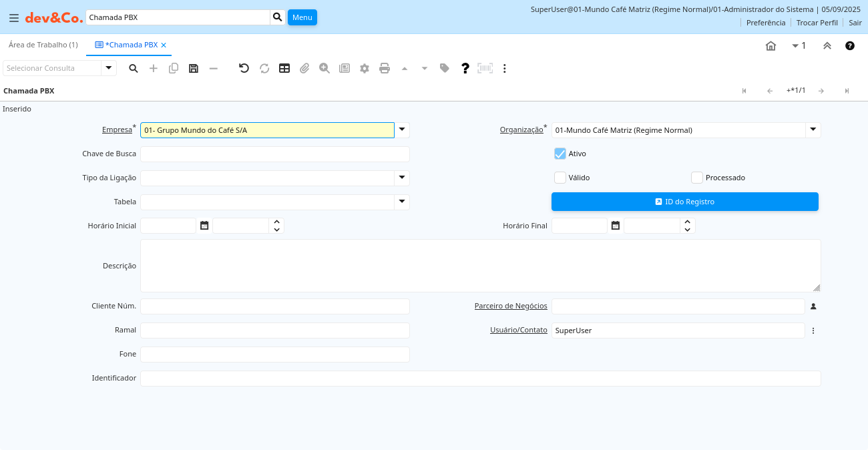Click the calendar icon for Horário Inicial
The height and width of the screenshot is (450, 868).
pos(204,226)
